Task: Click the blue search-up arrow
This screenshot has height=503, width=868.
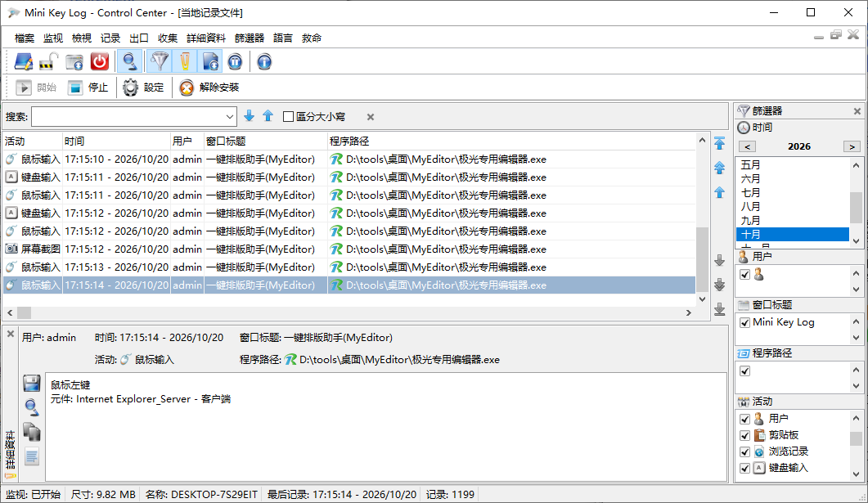Action: tap(268, 115)
